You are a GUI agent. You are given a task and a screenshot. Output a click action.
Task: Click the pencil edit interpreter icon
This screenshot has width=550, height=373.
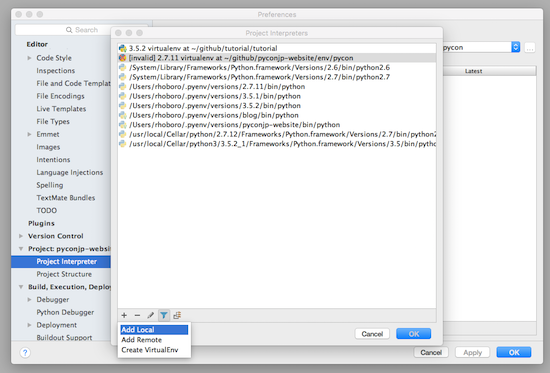coord(150,315)
